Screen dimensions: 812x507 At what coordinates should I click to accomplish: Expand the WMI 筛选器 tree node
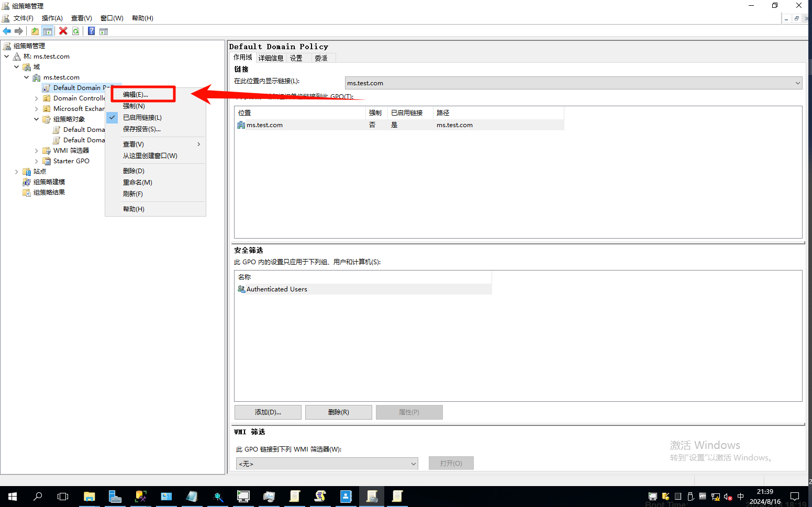36,151
